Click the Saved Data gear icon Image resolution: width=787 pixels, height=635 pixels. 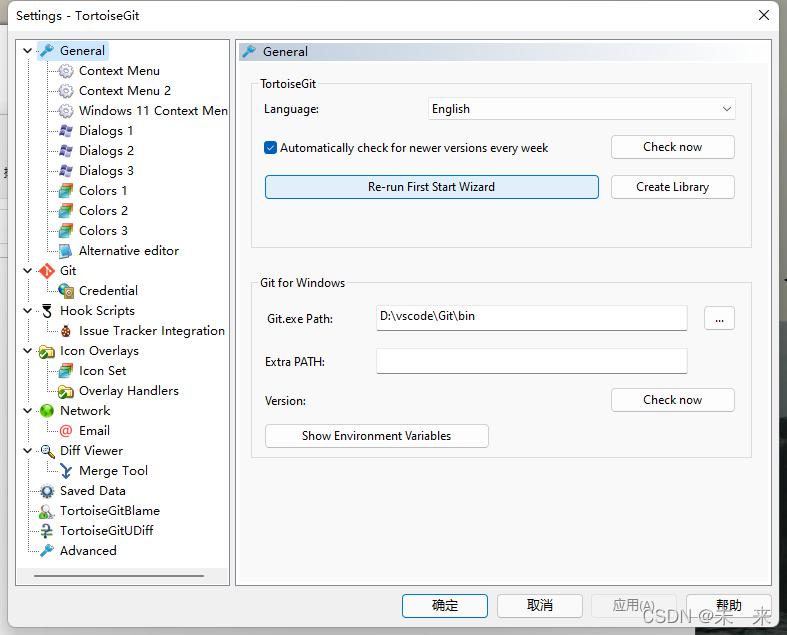click(47, 491)
